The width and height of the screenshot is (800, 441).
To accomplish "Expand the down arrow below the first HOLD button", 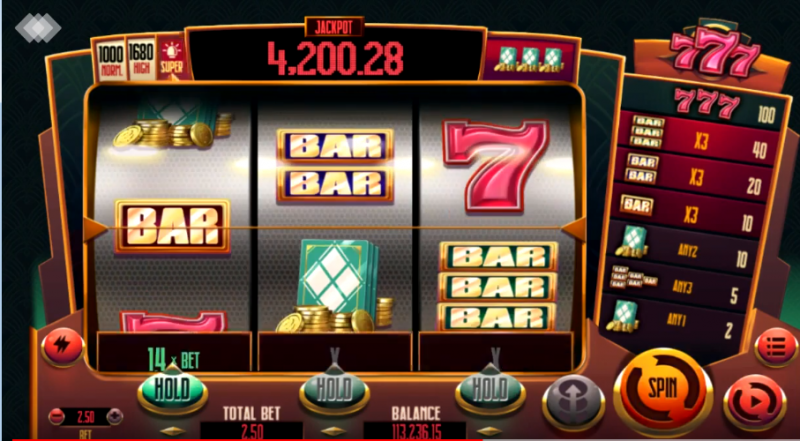I will click(x=172, y=431).
